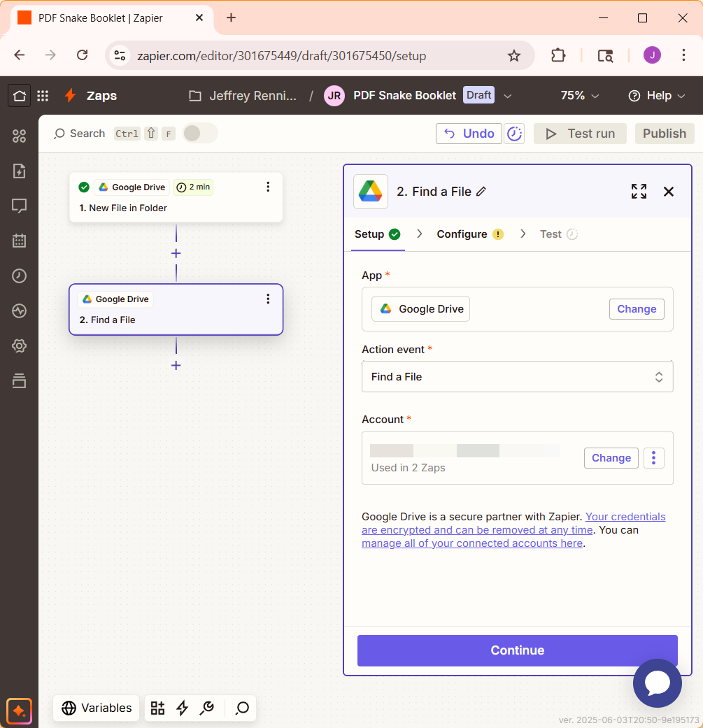Open the Help dropdown menu
The width and height of the screenshot is (703, 728).
[x=657, y=96]
